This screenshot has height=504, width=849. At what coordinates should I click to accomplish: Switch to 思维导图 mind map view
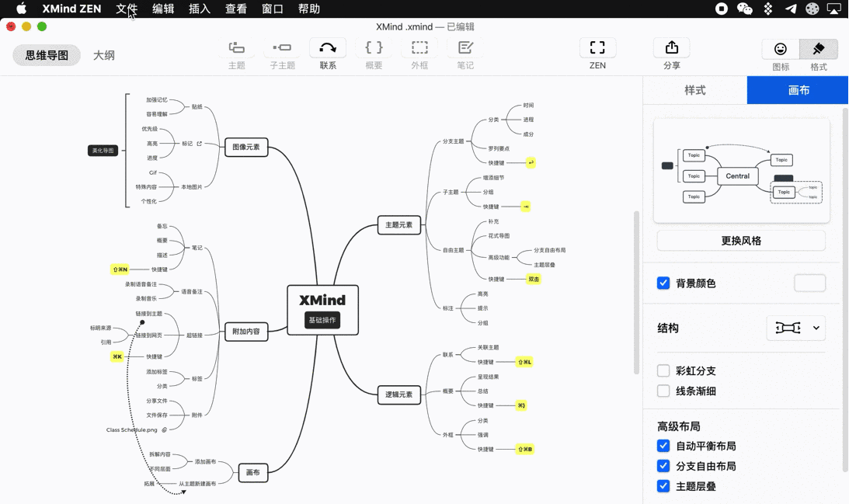47,55
